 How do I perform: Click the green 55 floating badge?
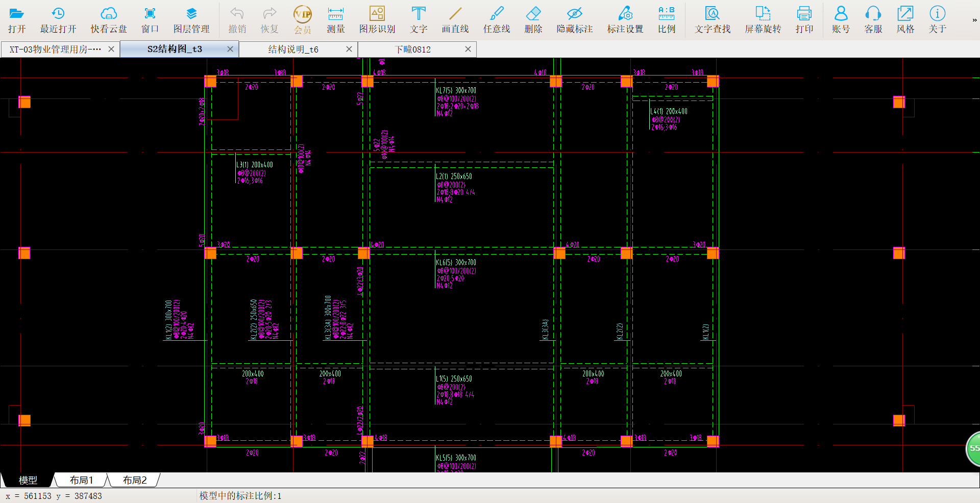click(x=974, y=448)
